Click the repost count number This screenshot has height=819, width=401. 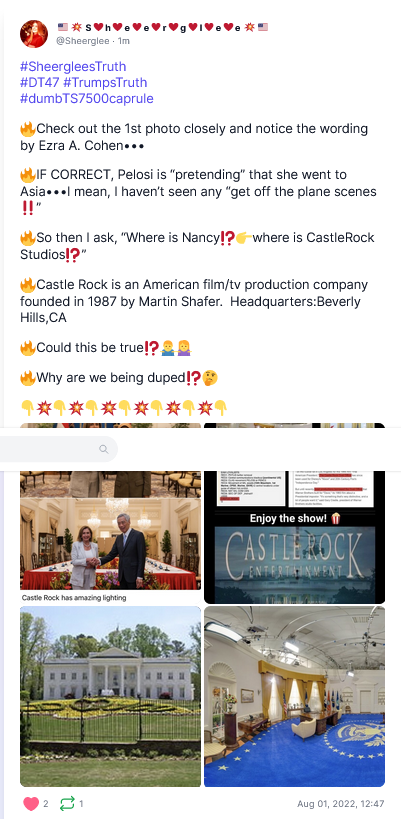(81, 803)
